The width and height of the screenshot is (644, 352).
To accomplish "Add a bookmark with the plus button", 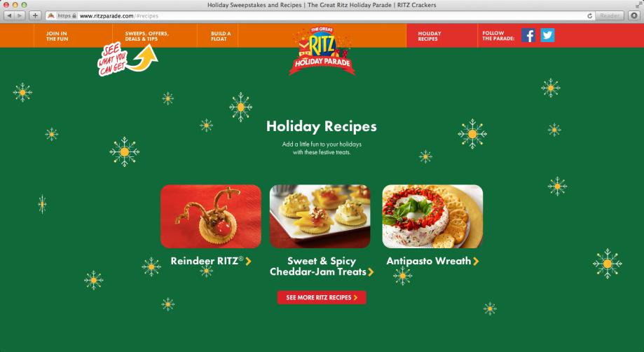I will tap(35, 15).
